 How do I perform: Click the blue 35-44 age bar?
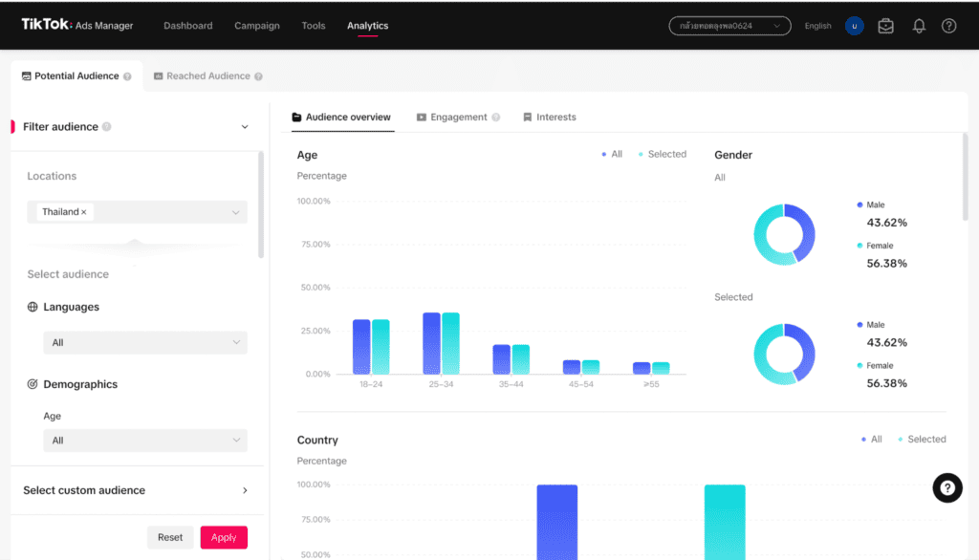[x=501, y=359]
